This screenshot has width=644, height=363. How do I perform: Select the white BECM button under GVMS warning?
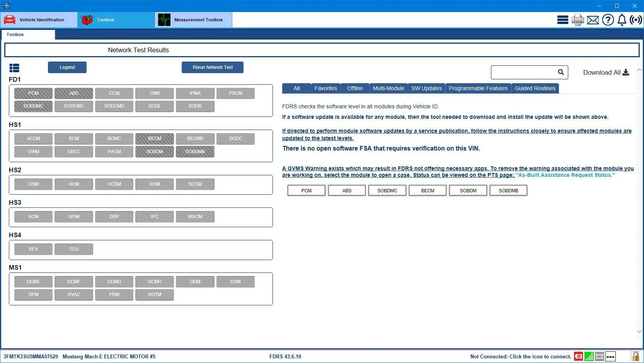tap(428, 190)
